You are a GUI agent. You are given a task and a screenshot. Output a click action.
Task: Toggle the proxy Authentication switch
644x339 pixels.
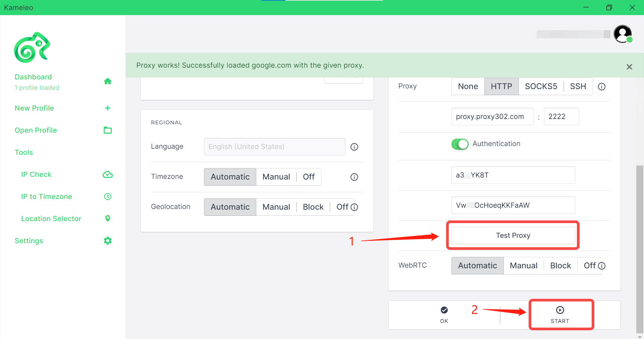tap(460, 144)
